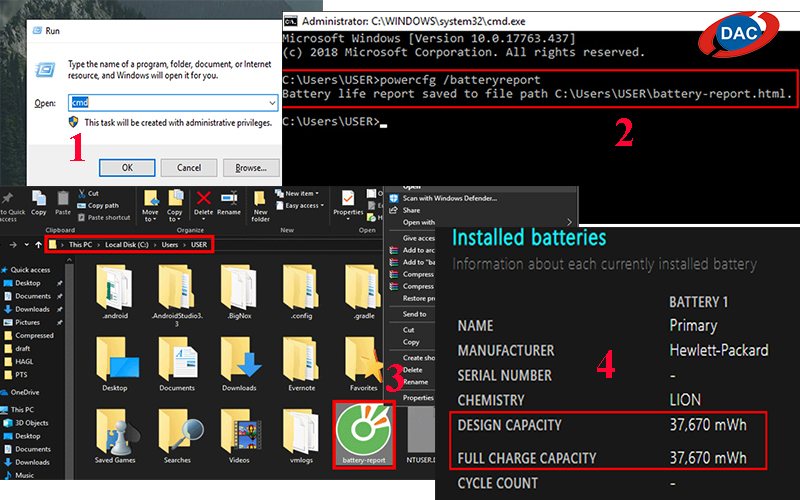
Task: Click the red Delete icon in ribbon
Action: [x=204, y=199]
